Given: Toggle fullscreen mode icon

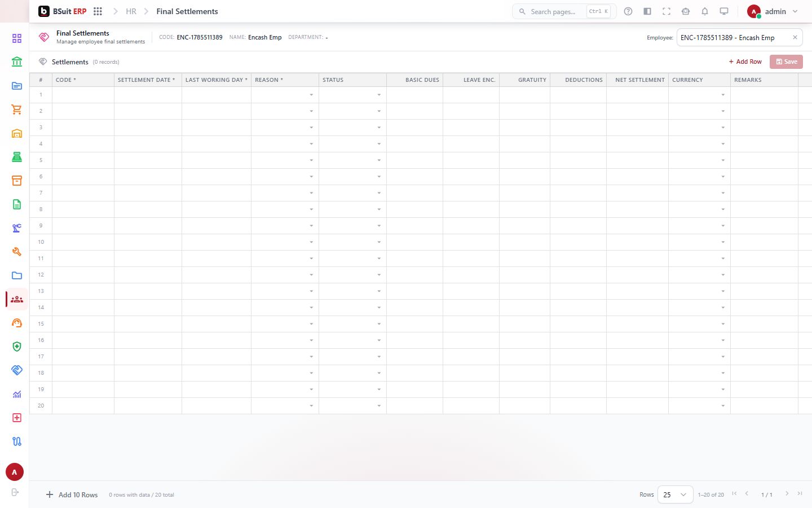Looking at the screenshot, I should 667,11.
